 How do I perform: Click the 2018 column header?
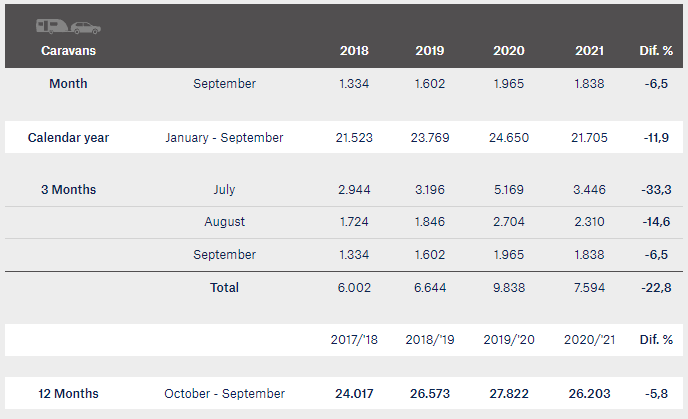(354, 51)
